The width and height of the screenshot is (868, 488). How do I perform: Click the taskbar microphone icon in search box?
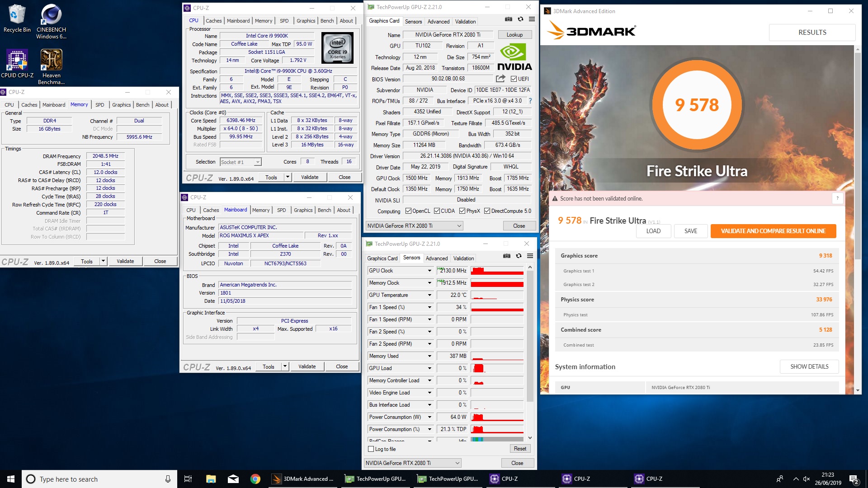point(168,479)
